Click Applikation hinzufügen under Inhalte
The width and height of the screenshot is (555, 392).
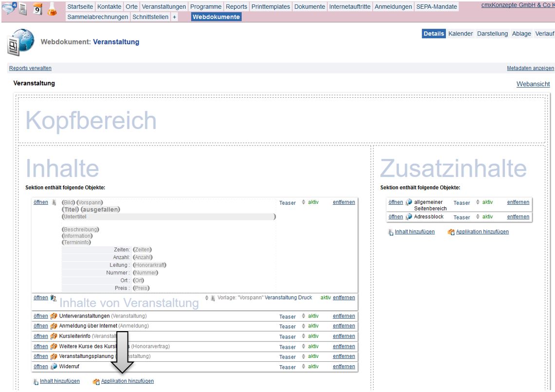coord(127,381)
